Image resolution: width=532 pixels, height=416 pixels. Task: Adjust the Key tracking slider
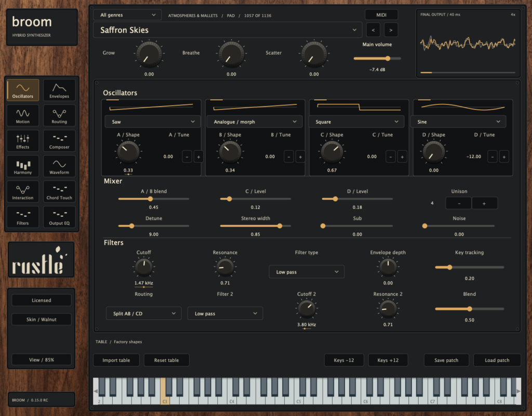tap(470, 267)
